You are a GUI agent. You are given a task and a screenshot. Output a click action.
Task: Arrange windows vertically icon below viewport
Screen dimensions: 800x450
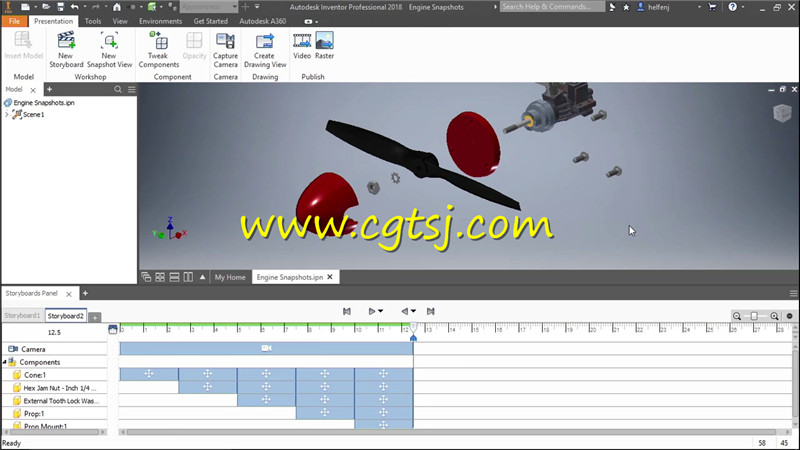[188, 277]
